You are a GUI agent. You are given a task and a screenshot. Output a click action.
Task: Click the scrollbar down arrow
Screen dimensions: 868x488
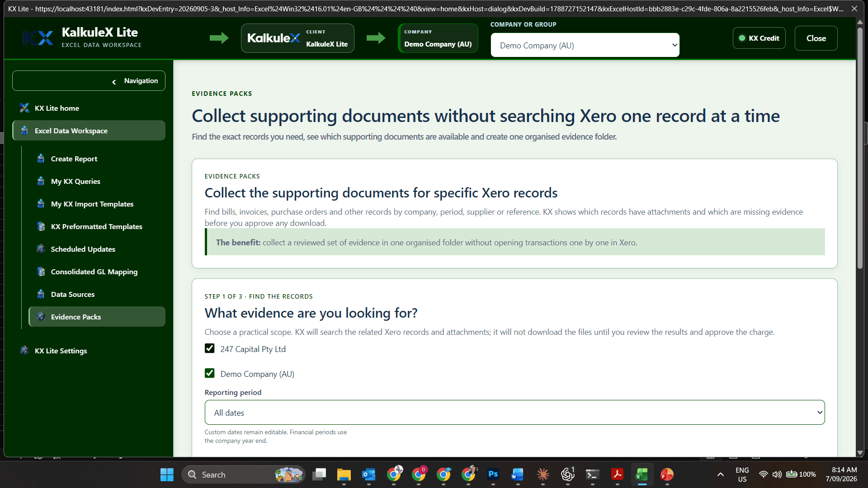[860, 452]
